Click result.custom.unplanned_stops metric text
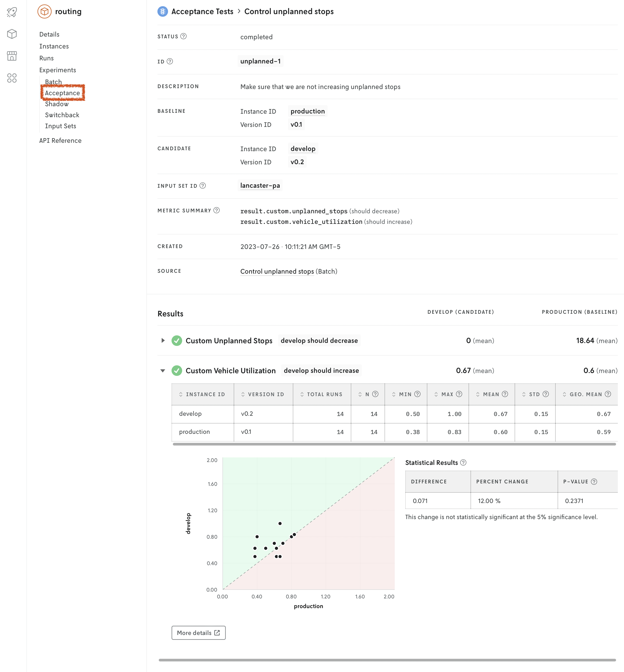 294,211
